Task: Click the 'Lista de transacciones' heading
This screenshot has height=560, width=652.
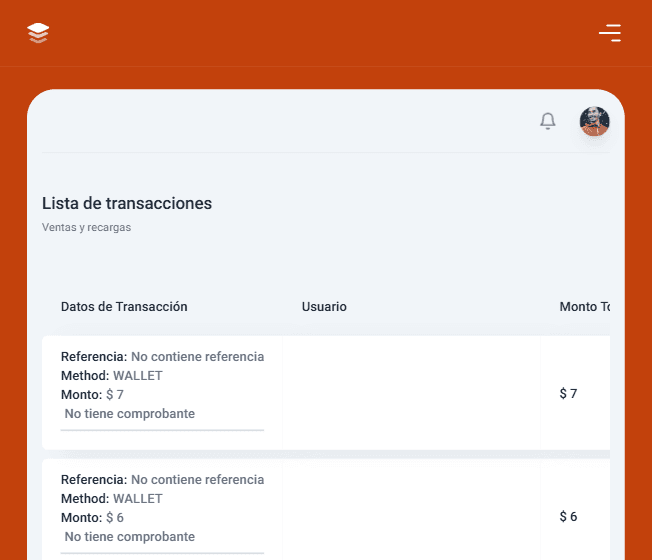Action: 127,203
